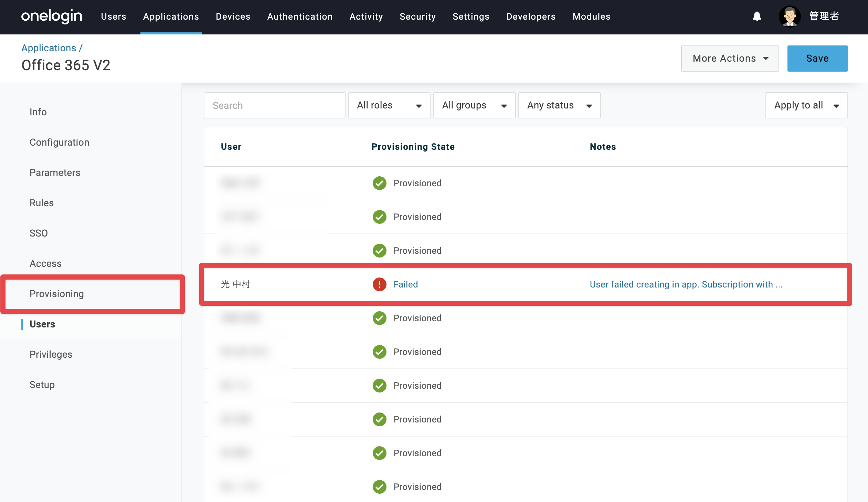Expand the All groups filter
The image size is (868, 502).
pos(474,105)
